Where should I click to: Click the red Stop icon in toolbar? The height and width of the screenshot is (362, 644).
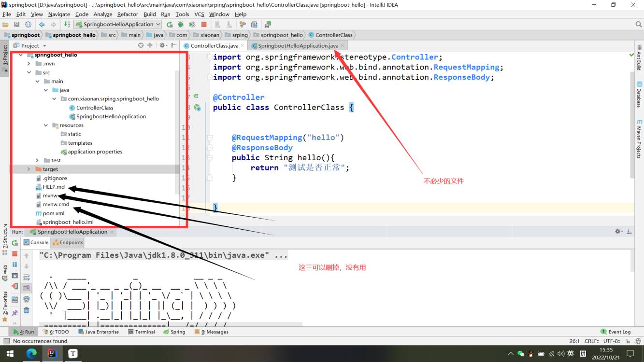[x=204, y=24]
